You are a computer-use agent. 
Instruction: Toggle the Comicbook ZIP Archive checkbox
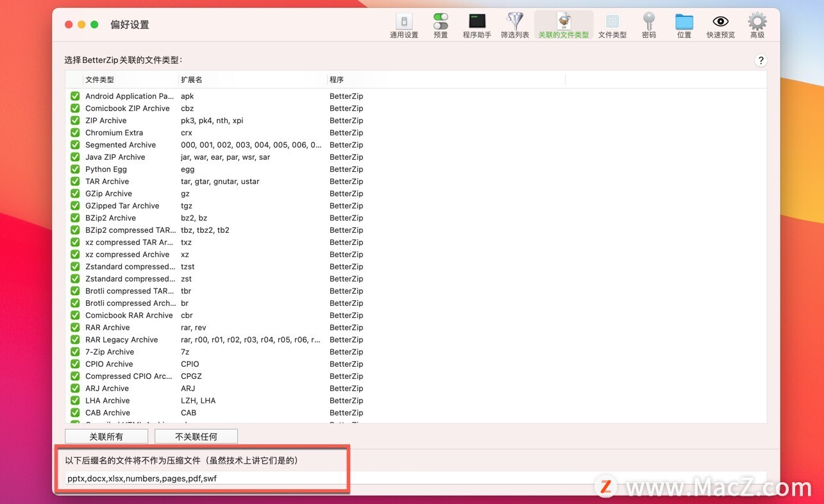tap(75, 108)
